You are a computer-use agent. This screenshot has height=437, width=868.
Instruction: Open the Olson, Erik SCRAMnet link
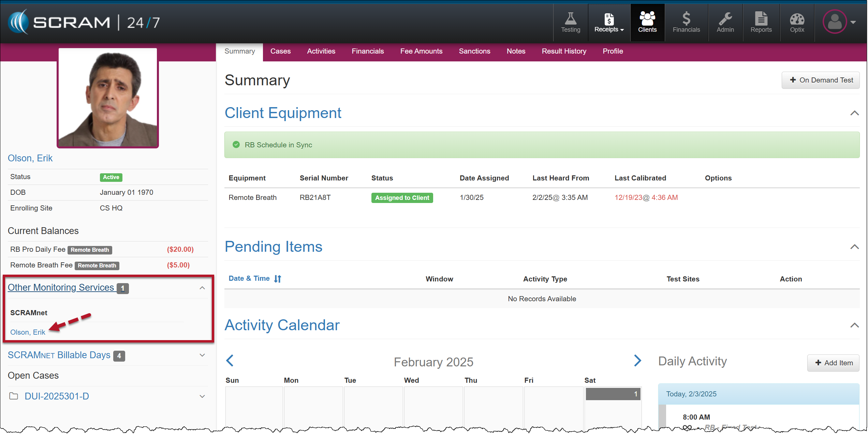(28, 332)
